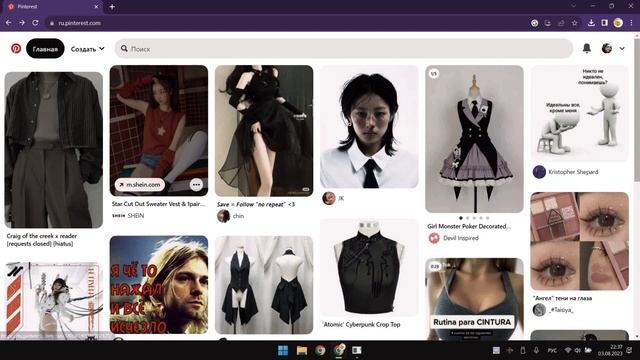Open the dark outfit pin with cropped jacket
Screen dimensions: 640x360
click(53, 150)
